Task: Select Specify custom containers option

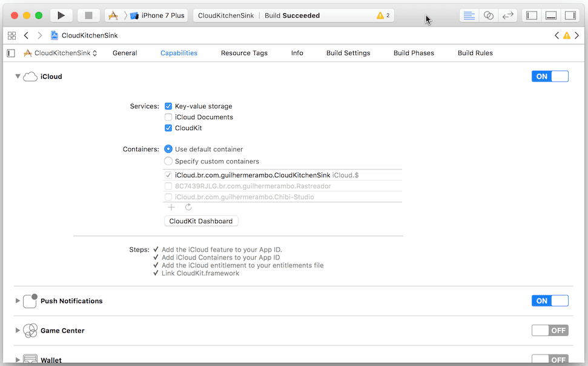Action: tap(168, 161)
